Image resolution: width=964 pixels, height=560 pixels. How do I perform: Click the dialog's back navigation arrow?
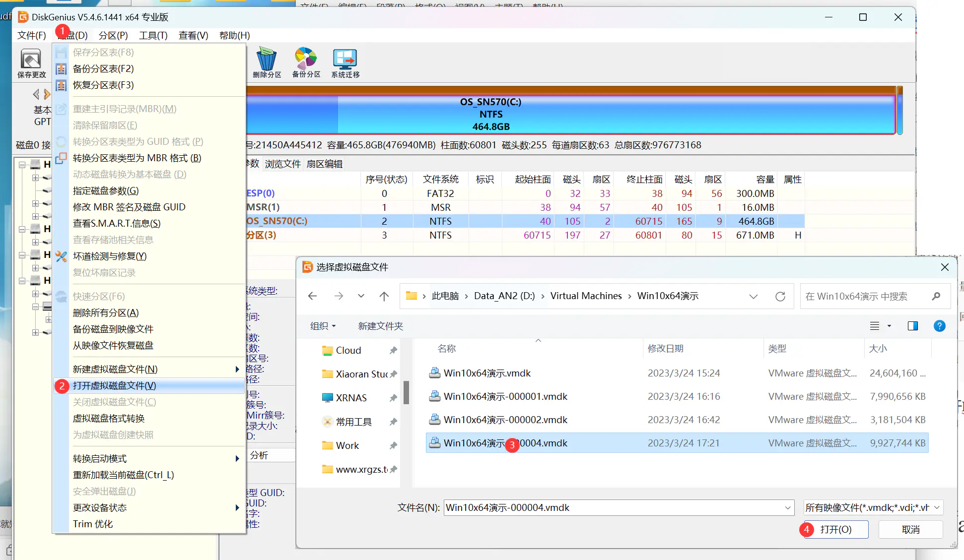tap(312, 296)
